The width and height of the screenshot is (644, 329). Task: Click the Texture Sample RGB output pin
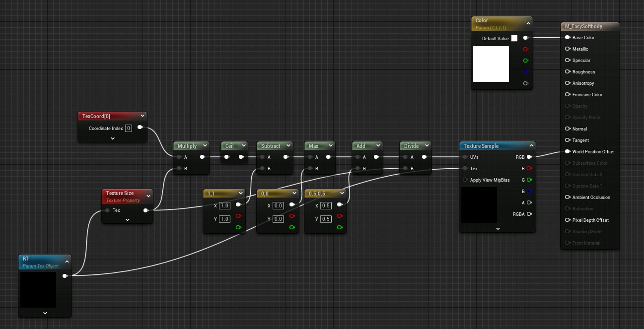[x=529, y=157]
